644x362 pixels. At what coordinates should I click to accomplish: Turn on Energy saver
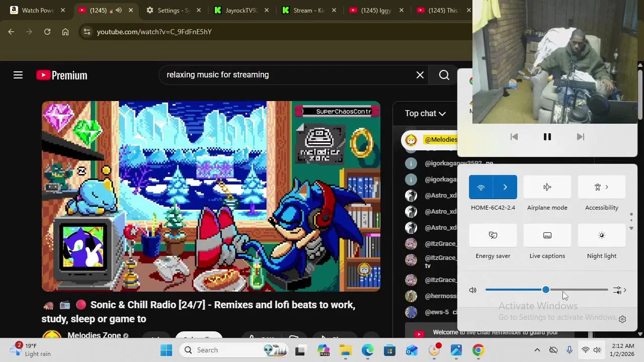pyautogui.click(x=493, y=235)
